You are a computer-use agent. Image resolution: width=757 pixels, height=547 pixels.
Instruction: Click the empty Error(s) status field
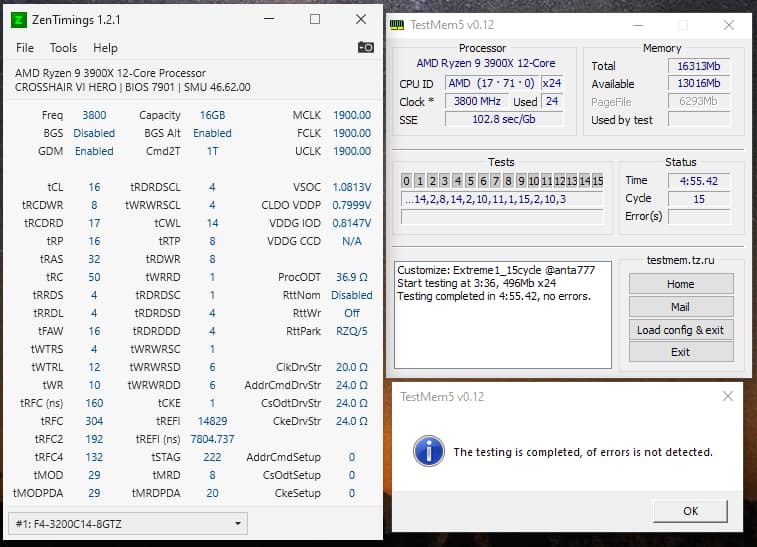coord(699,217)
